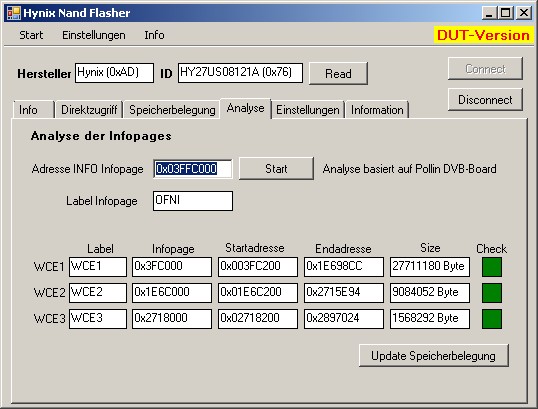This screenshot has width=538, height=409.
Task: Open the Einstellungen menu in menu bar
Action: [x=94, y=35]
